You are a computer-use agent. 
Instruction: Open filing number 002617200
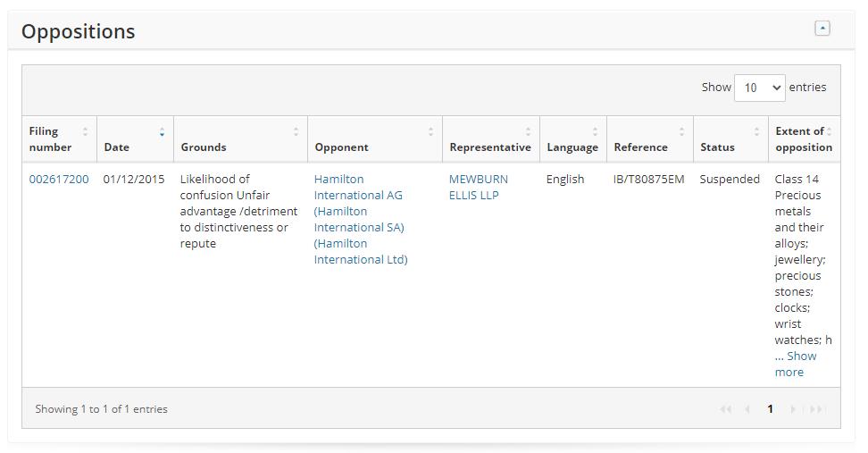(x=59, y=179)
